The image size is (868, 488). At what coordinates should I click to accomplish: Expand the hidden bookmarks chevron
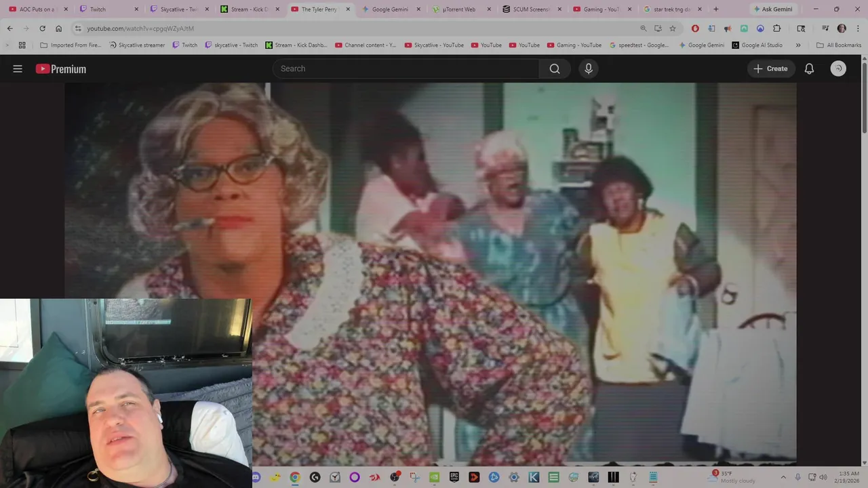798,45
